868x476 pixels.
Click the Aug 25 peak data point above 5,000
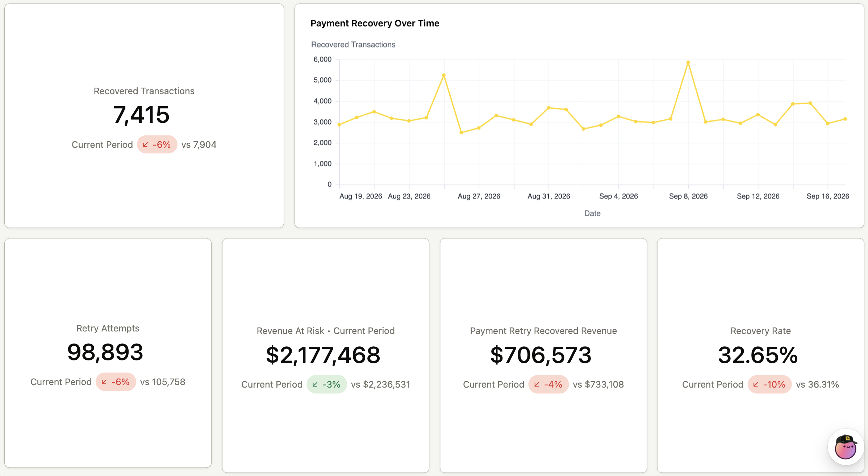(x=444, y=75)
